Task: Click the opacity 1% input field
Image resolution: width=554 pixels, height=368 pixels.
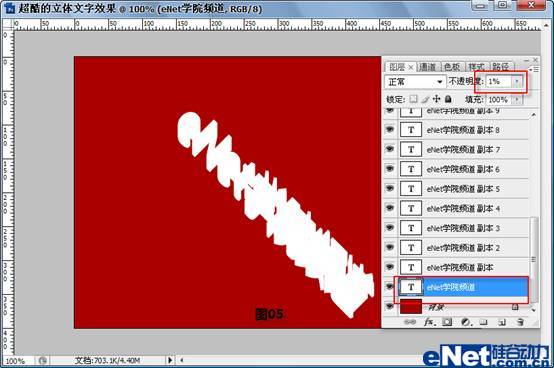Action: click(499, 82)
